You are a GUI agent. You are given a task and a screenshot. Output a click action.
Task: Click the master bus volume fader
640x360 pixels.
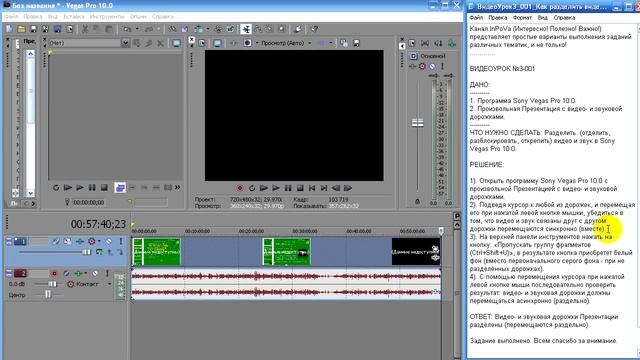417,122
